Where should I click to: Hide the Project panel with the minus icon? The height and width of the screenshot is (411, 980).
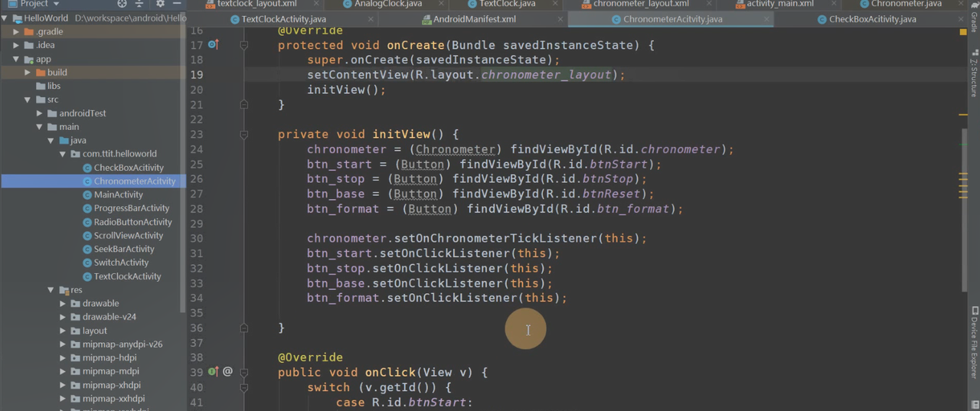177,4
